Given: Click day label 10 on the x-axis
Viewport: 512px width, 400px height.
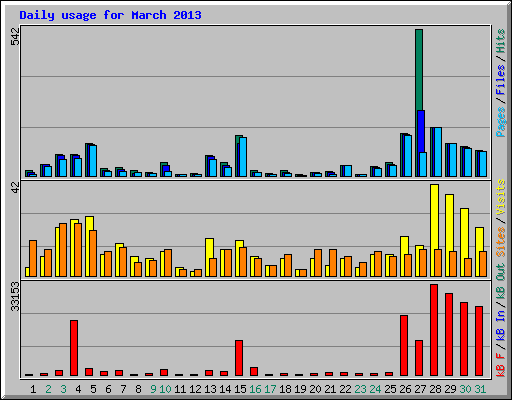Looking at the screenshot, I should click(165, 389).
